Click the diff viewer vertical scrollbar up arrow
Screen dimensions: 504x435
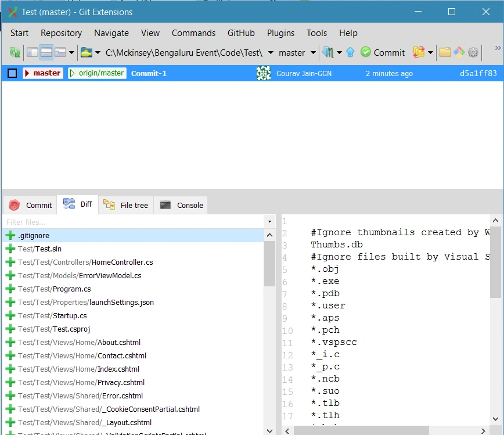495,221
